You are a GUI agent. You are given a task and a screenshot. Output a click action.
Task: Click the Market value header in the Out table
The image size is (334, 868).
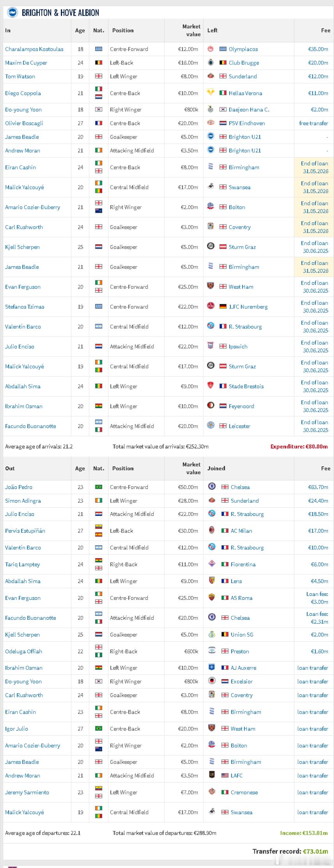[x=191, y=468]
